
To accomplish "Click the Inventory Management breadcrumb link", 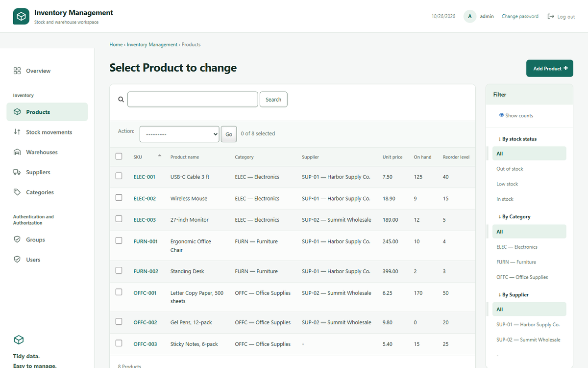I will click(152, 44).
